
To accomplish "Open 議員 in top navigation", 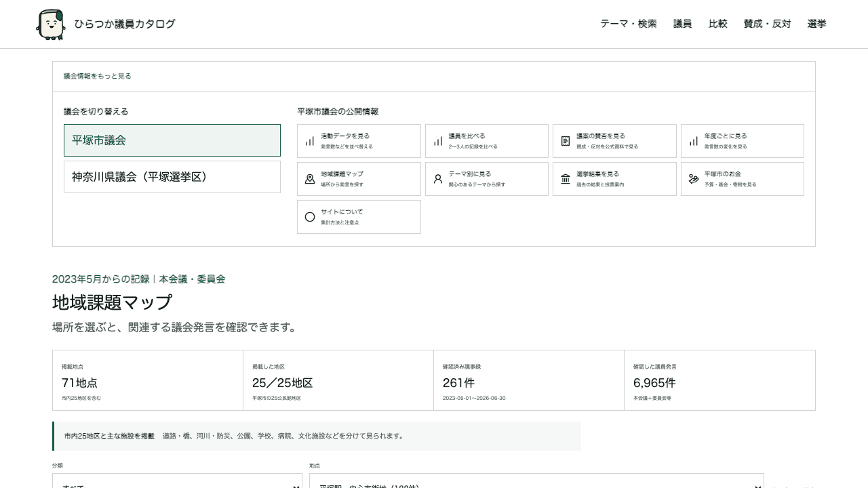I will pyautogui.click(x=683, y=24).
